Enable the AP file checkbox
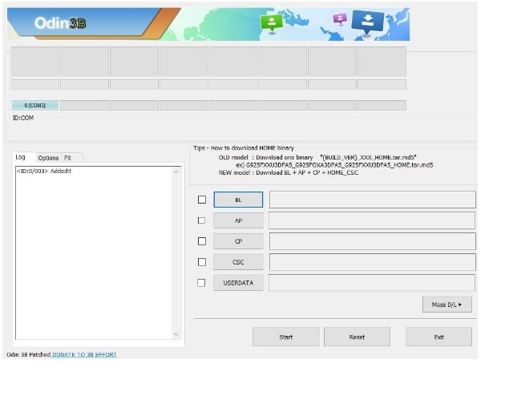The height and width of the screenshot is (420, 513). click(x=201, y=220)
